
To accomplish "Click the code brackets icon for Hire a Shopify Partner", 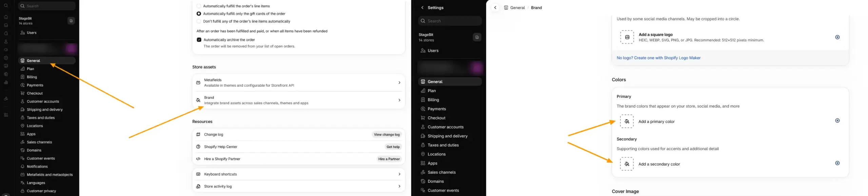I will coord(198,159).
